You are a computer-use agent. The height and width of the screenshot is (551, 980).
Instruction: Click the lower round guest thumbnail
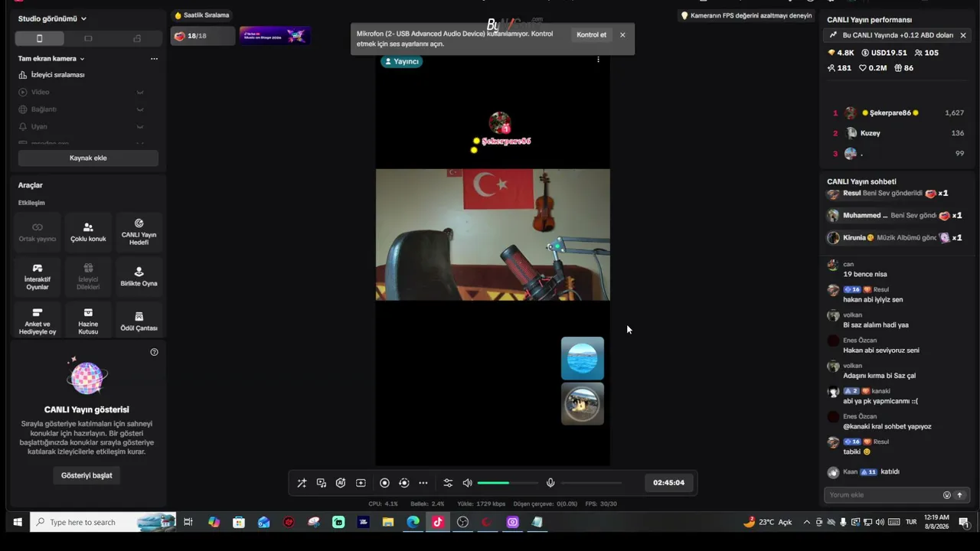click(583, 403)
